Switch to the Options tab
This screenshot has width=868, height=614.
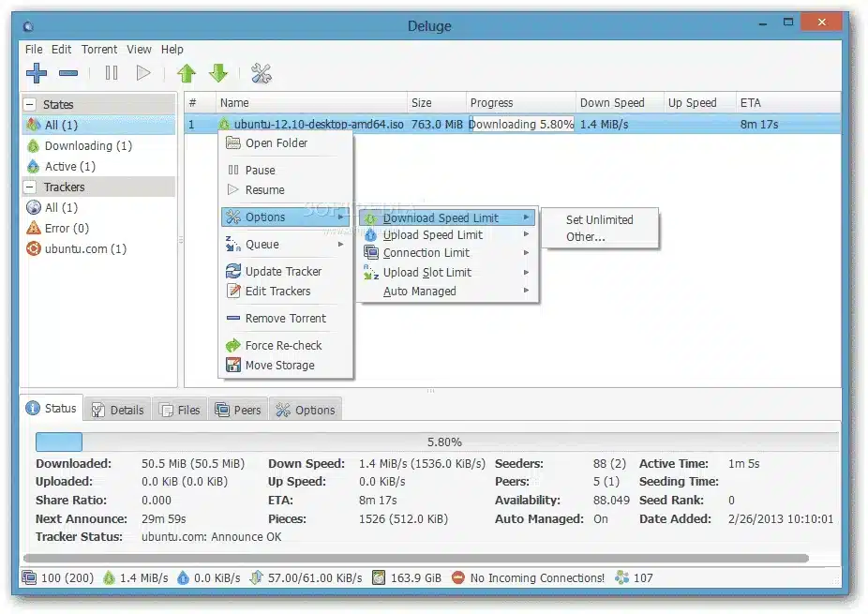306,410
